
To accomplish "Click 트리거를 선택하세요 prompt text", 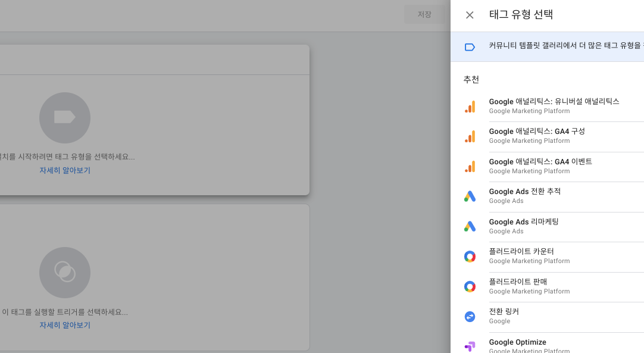I will 65,312.
